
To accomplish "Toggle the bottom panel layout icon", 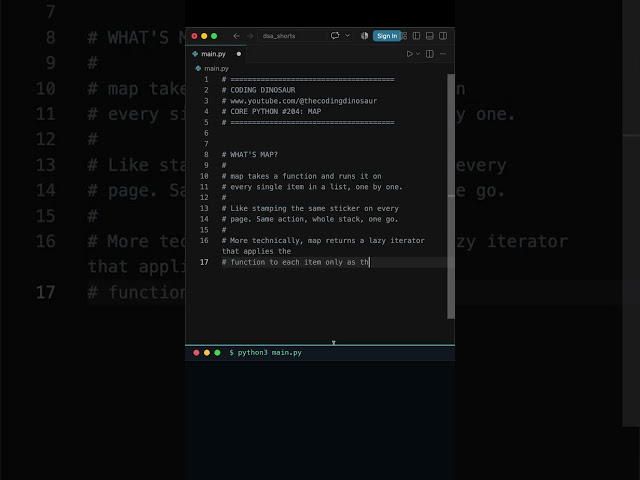I will (429, 36).
